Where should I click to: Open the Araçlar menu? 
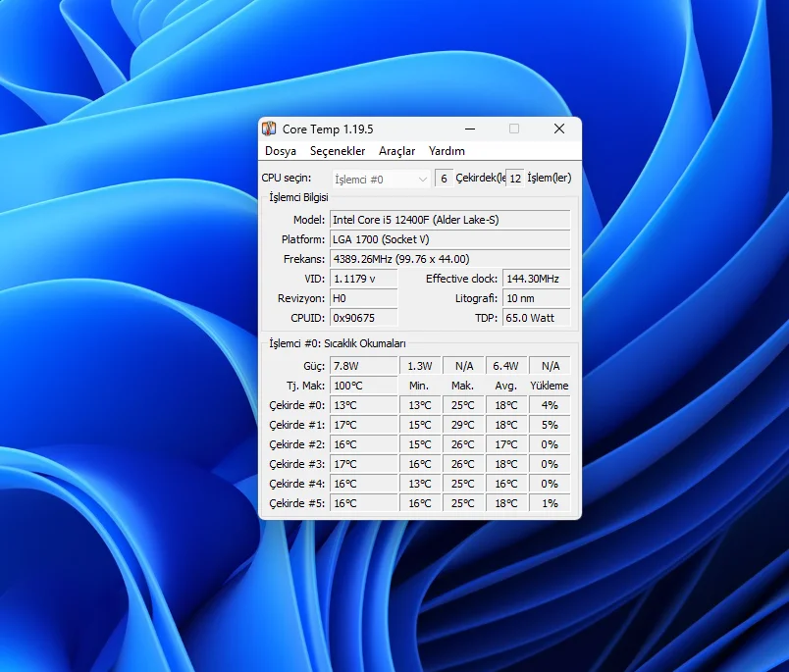click(x=397, y=151)
